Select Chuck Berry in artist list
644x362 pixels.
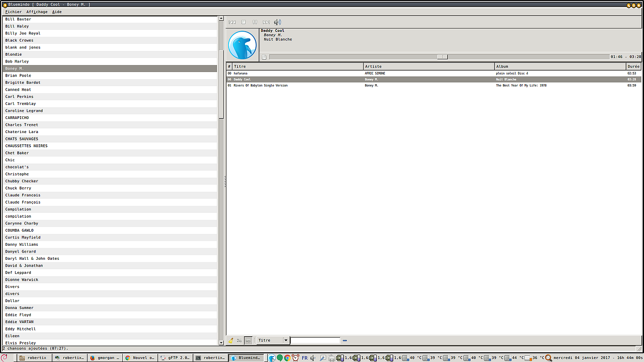click(110, 188)
